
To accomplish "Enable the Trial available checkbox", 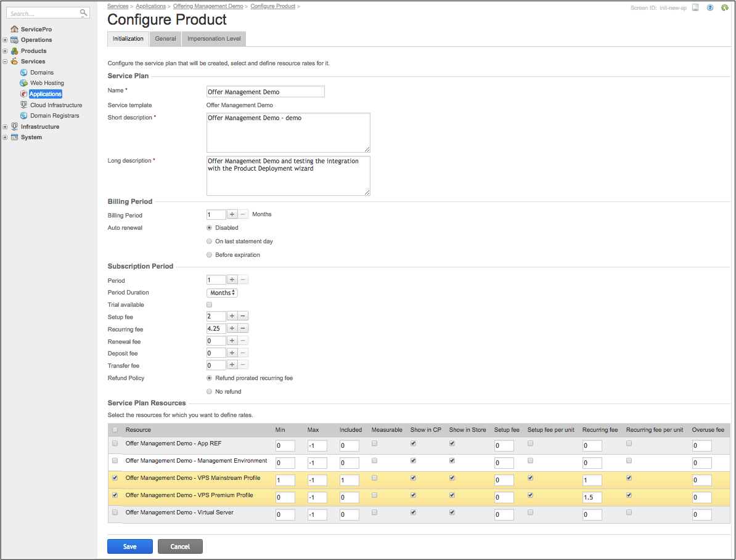I will pos(210,305).
